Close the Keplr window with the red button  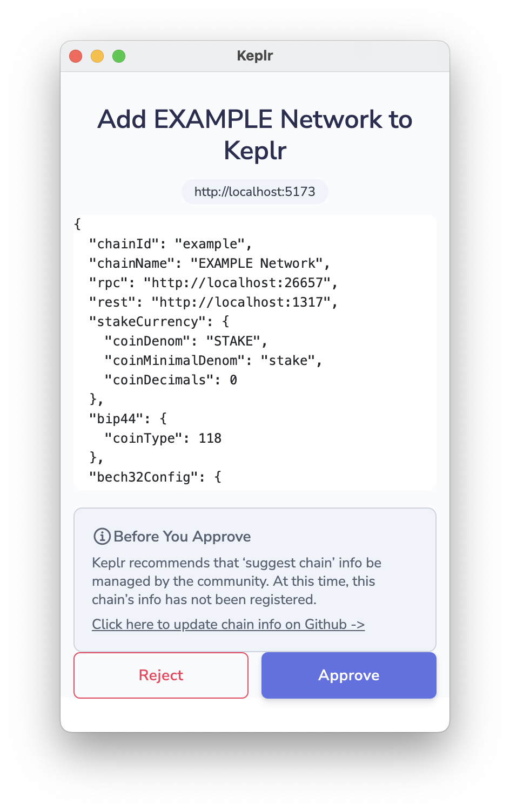76,56
